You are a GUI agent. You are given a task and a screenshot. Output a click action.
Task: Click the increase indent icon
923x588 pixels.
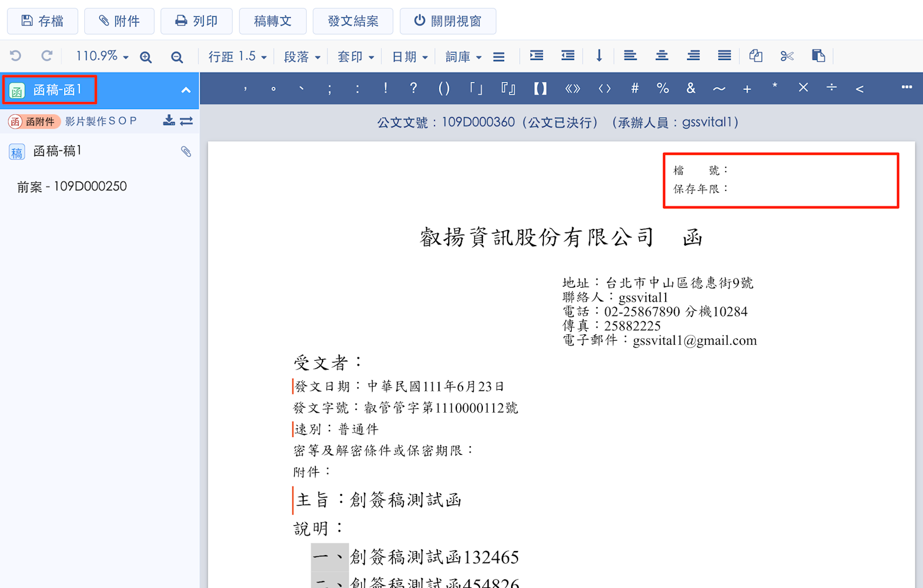point(536,56)
